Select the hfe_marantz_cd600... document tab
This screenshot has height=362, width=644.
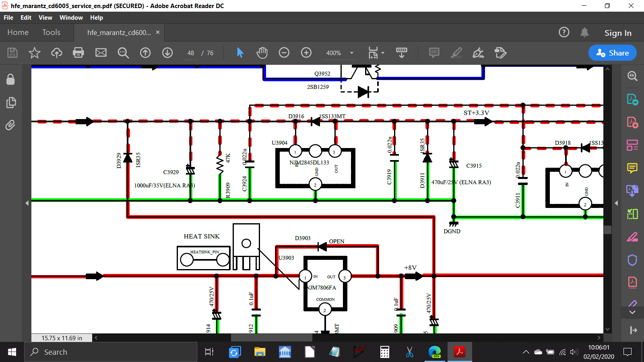click(x=119, y=33)
